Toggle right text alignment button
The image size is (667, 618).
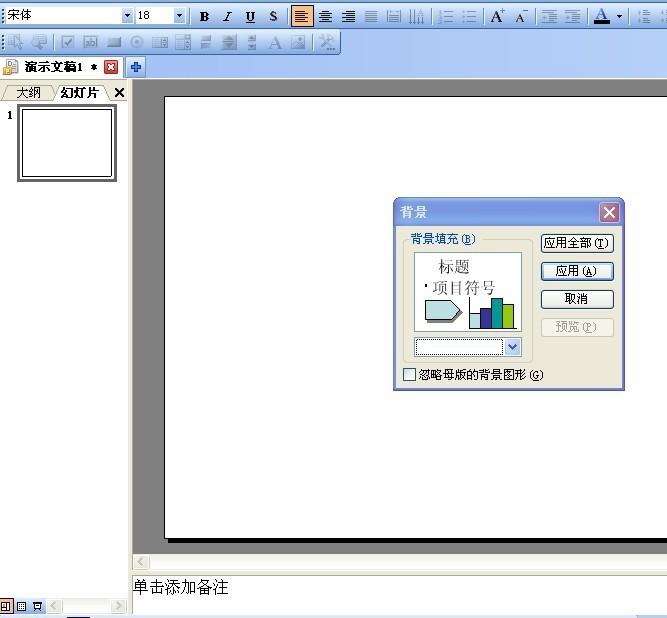click(x=348, y=16)
